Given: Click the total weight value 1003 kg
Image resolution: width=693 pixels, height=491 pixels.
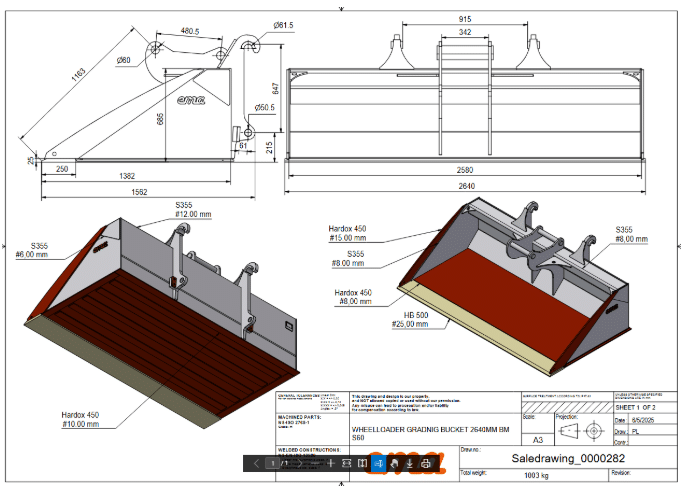Looking at the screenshot, I should 536,476.
